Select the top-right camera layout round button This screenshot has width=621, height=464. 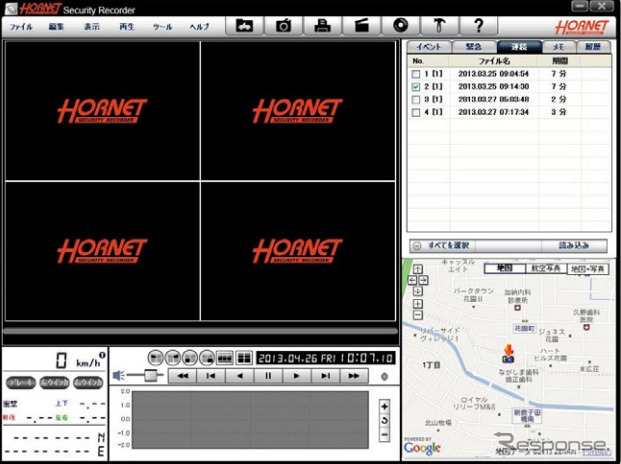pos(173,358)
